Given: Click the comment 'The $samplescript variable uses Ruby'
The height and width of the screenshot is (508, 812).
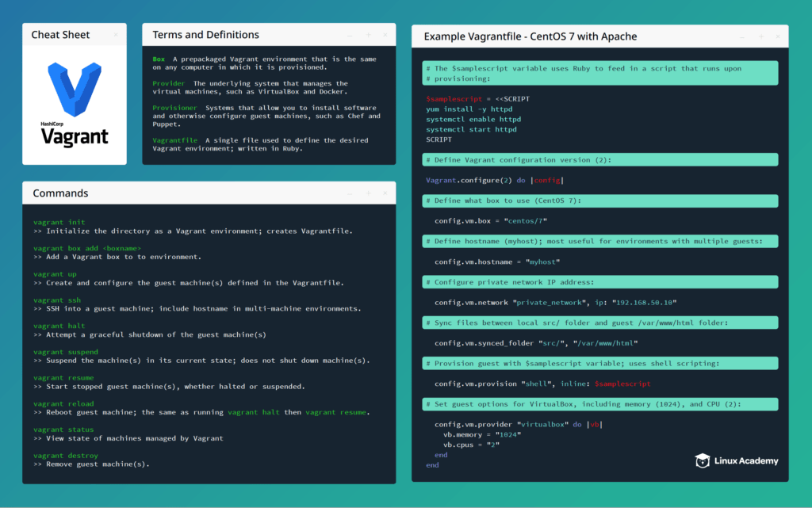Looking at the screenshot, I should [600, 73].
